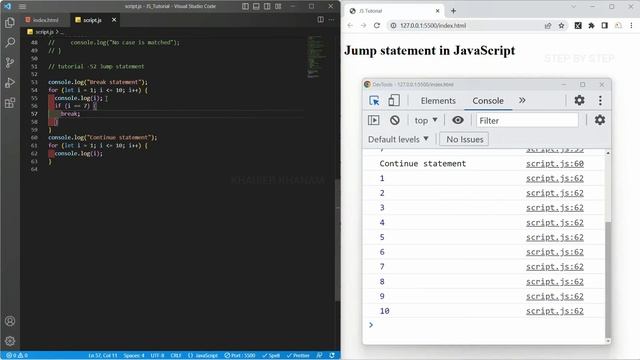Open script.js:62 link beside output 10
Image resolution: width=640 pixels, height=360 pixels.
click(554, 311)
